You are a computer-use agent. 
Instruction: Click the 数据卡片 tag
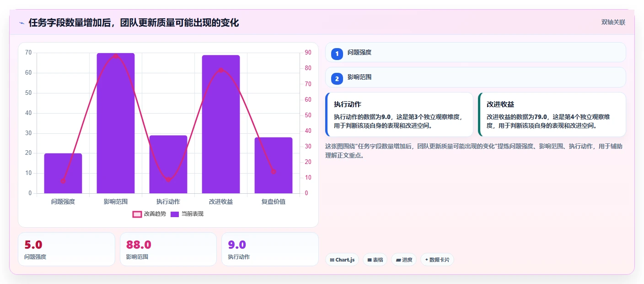coord(437,260)
